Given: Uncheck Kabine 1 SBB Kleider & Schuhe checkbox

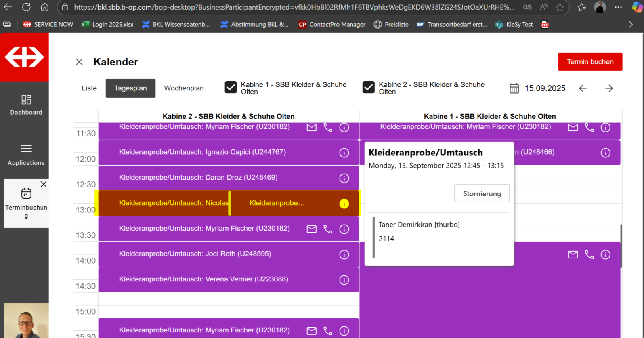Looking at the screenshot, I should (231, 88).
